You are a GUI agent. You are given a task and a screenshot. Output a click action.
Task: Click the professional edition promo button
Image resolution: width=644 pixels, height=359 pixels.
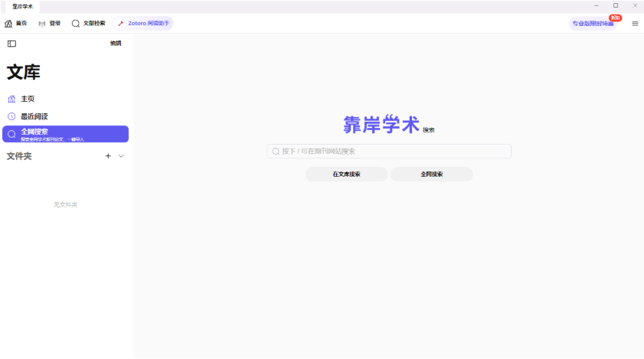tap(593, 24)
